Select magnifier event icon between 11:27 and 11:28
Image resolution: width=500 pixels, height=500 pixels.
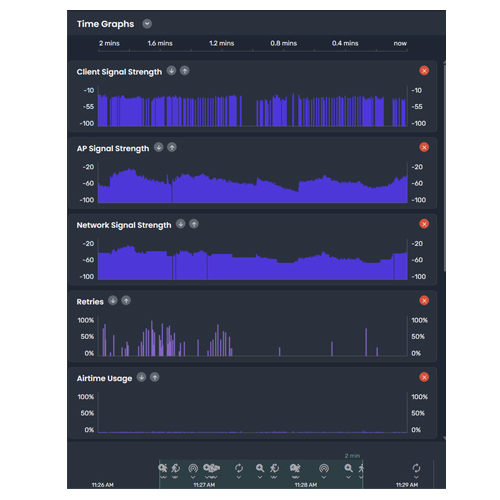pyautogui.click(x=260, y=468)
